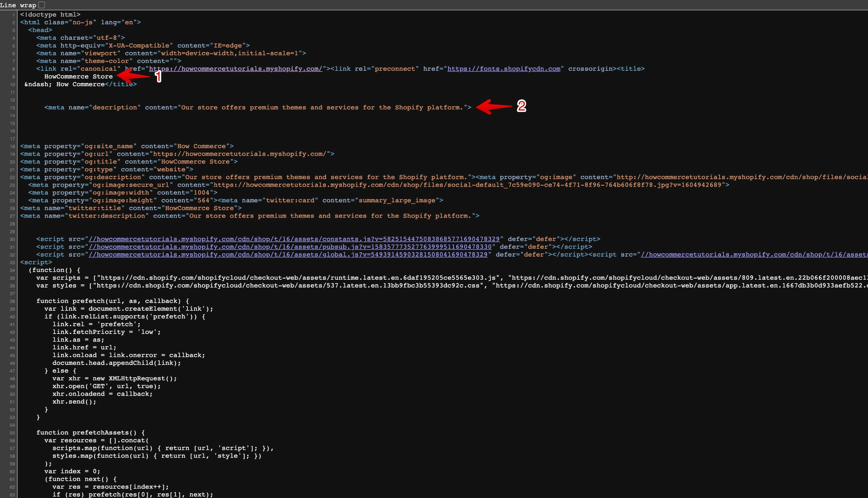Open the pubsub.js script source link
Screen dimensions: 868x498
pyautogui.click(x=290, y=247)
